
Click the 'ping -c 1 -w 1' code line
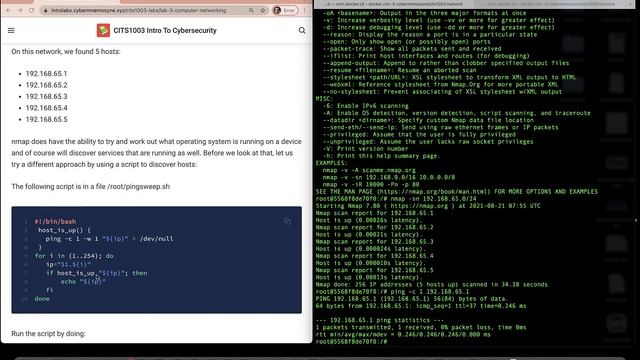tap(109, 239)
